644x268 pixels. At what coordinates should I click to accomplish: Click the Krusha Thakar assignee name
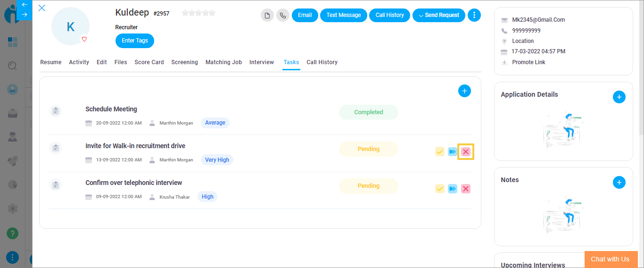174,197
